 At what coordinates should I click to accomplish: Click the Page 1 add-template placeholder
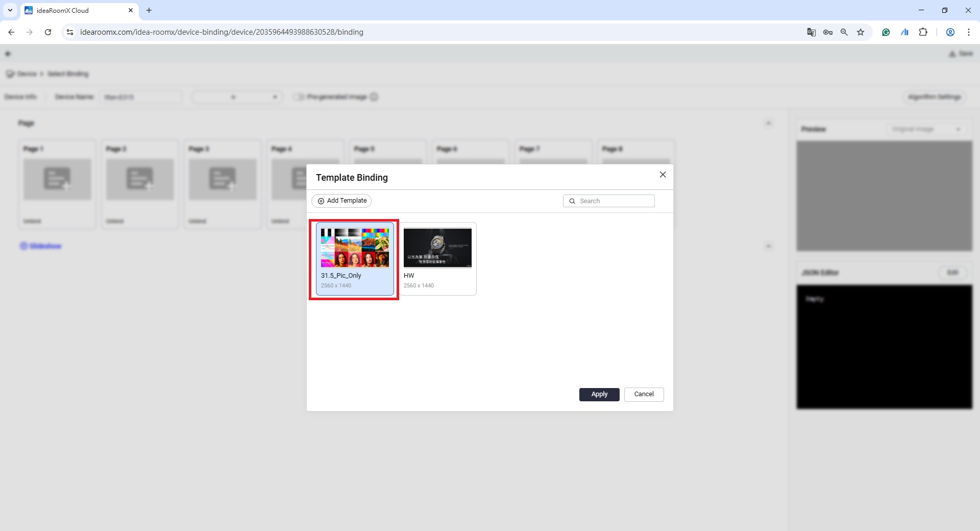[57, 179]
